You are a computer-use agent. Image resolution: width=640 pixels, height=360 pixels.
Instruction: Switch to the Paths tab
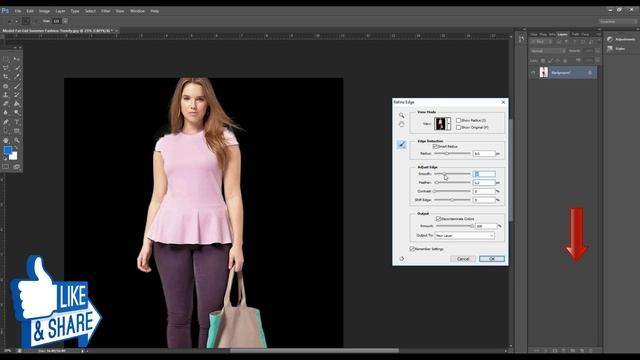[x=576, y=34]
